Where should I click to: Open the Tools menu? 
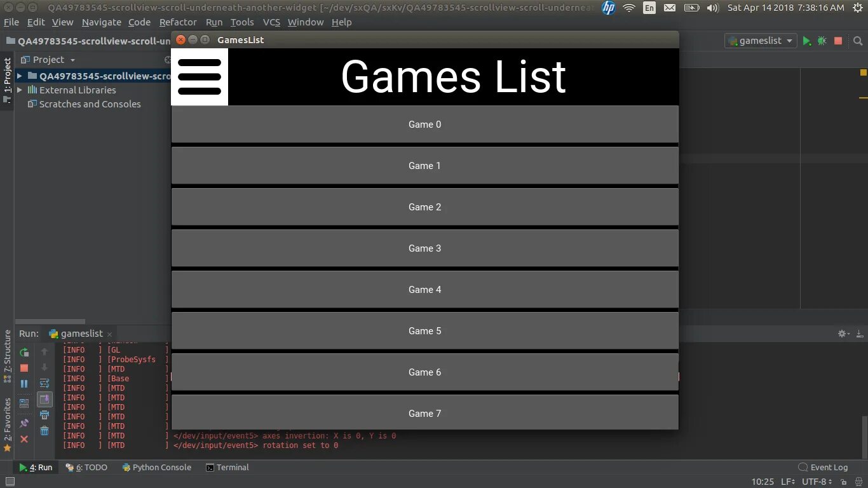click(x=242, y=22)
